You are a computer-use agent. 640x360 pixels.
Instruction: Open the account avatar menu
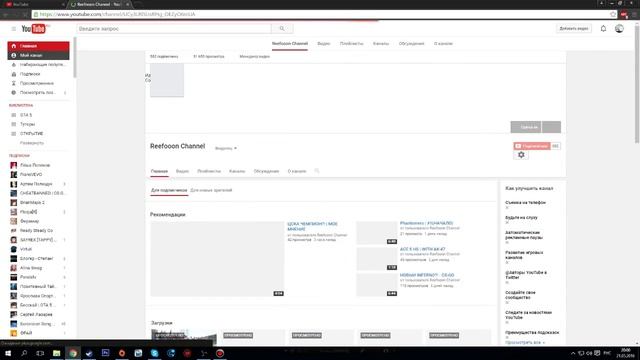point(619,29)
